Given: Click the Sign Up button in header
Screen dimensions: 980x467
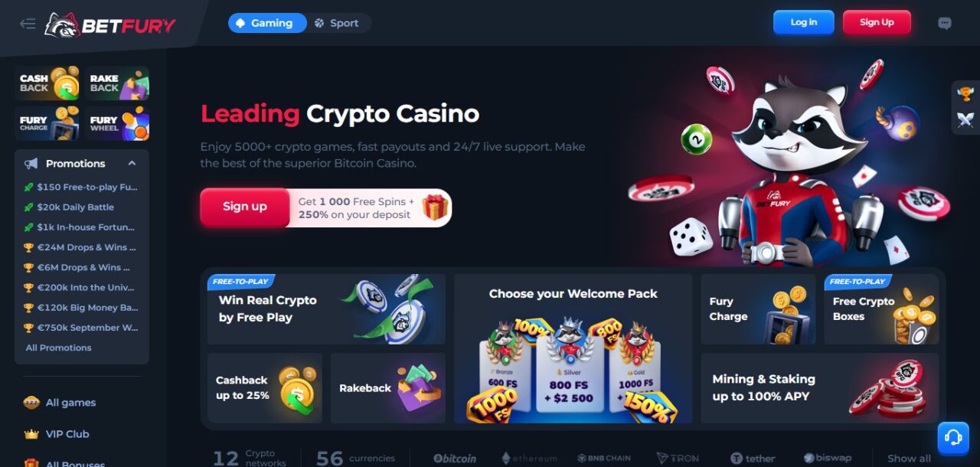Looking at the screenshot, I should pos(877,22).
